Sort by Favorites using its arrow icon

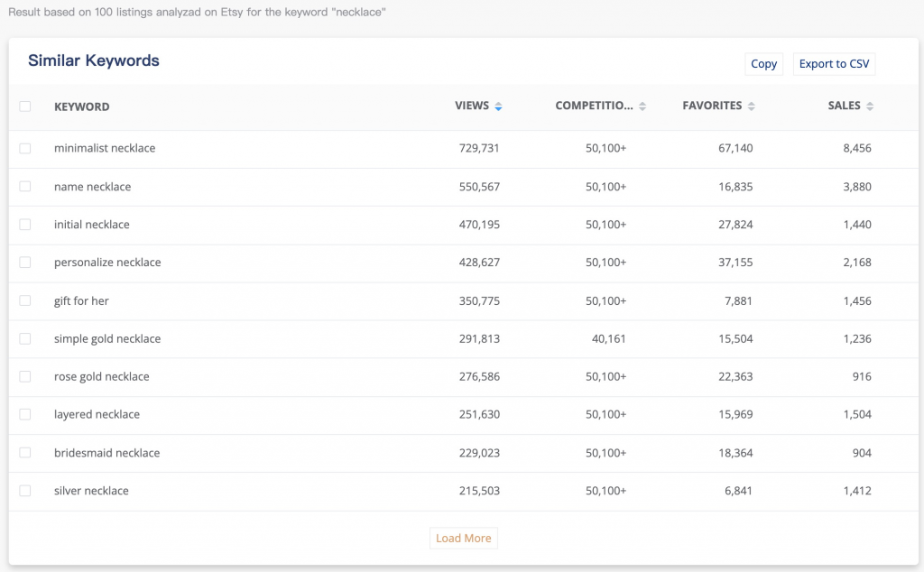(752, 106)
